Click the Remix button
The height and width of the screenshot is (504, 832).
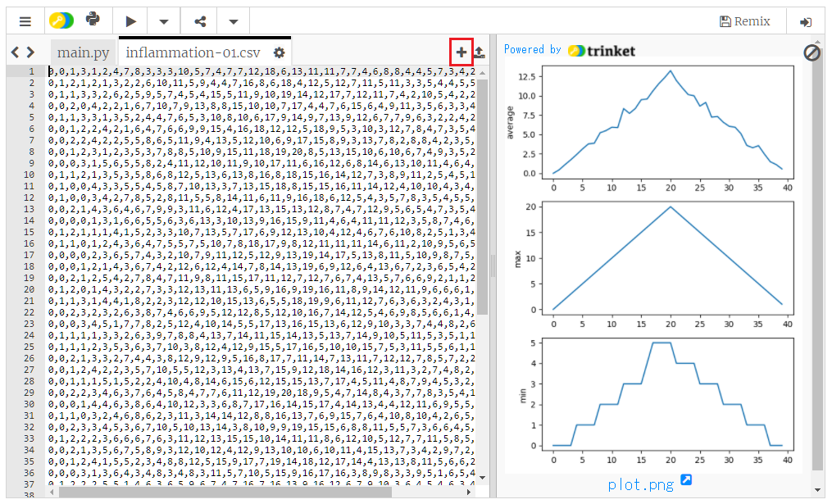click(x=744, y=21)
